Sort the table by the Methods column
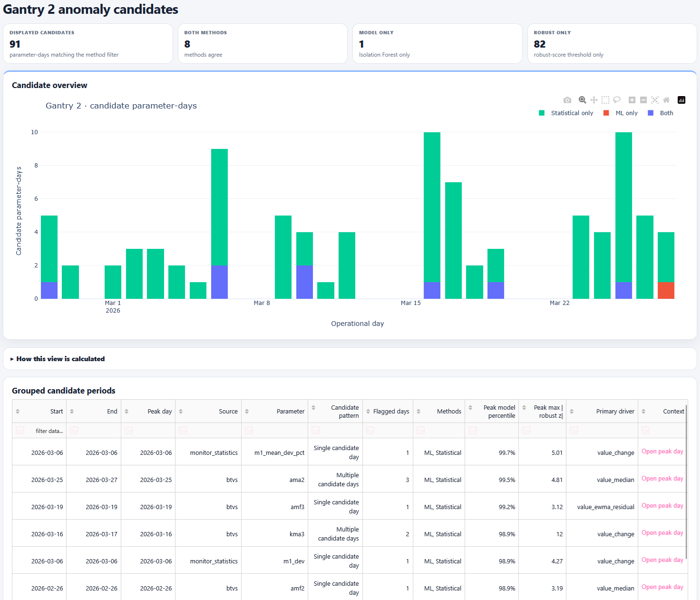Image resolution: width=700 pixels, height=600 pixels. 418,412
